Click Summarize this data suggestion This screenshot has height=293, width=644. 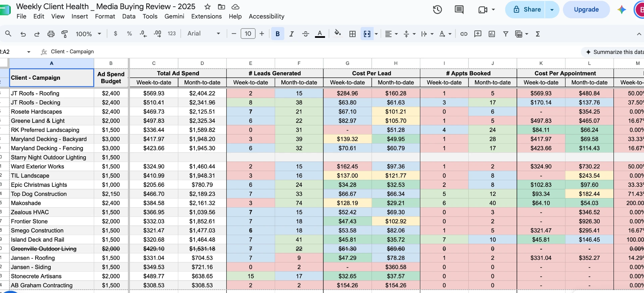pyautogui.click(x=614, y=52)
